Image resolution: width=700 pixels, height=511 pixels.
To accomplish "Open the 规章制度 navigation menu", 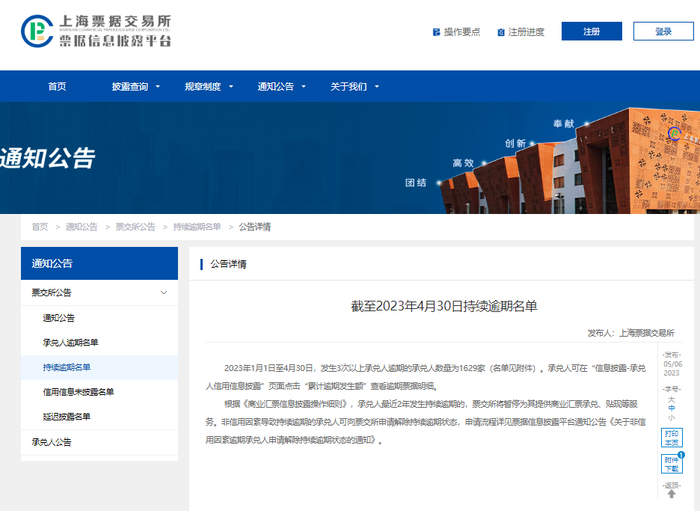I will click(x=203, y=87).
